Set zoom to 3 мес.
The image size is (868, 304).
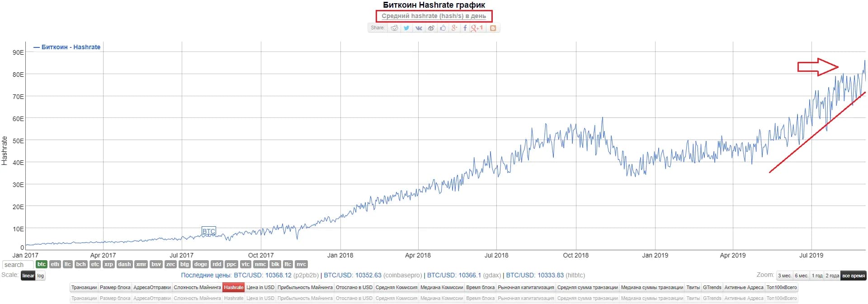pyautogui.click(x=784, y=276)
